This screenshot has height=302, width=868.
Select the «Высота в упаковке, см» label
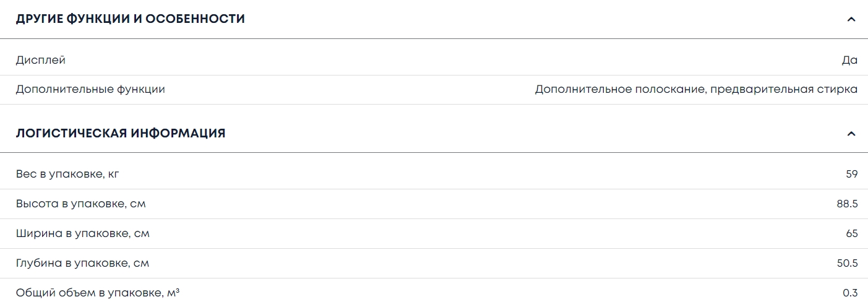tap(81, 204)
